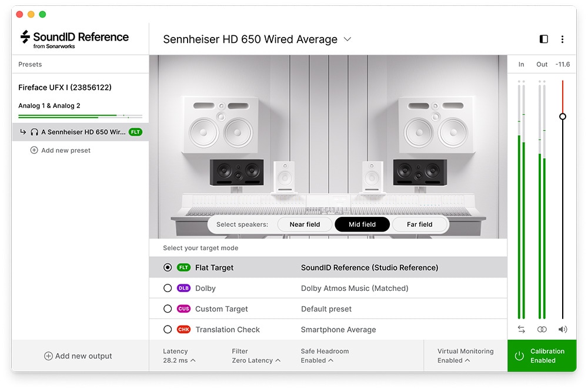
Task: Select Near field speakers
Action: [305, 224]
